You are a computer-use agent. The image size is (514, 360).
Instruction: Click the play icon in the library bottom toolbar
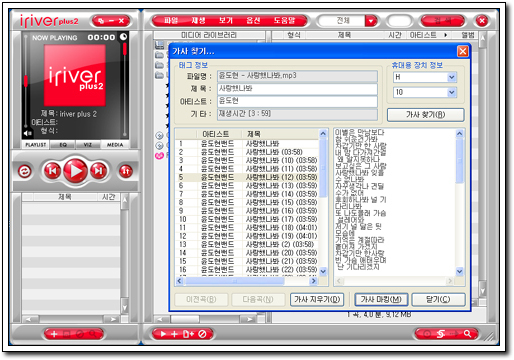click(163, 334)
